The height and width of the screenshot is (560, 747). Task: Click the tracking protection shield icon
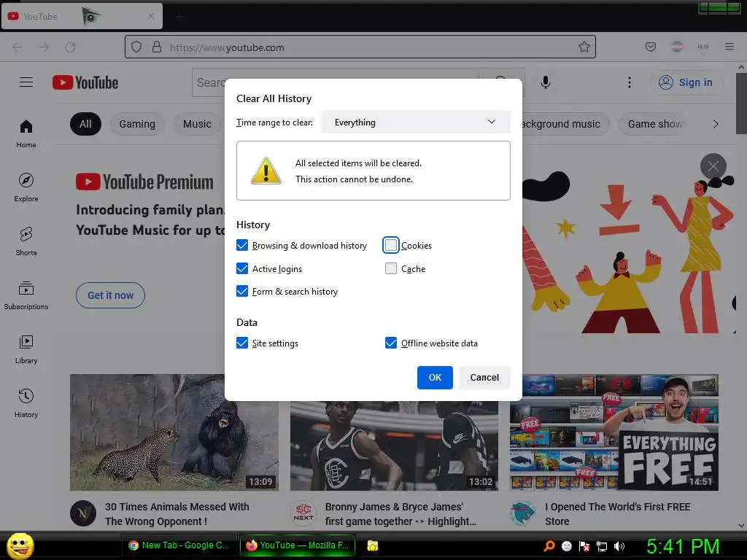point(136,47)
